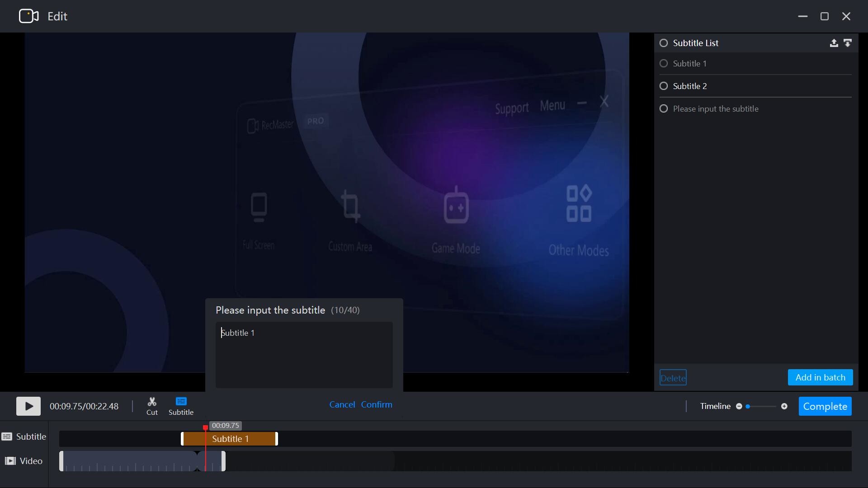
Task: Click the timeline zoom-in plus icon
Action: [x=784, y=406]
